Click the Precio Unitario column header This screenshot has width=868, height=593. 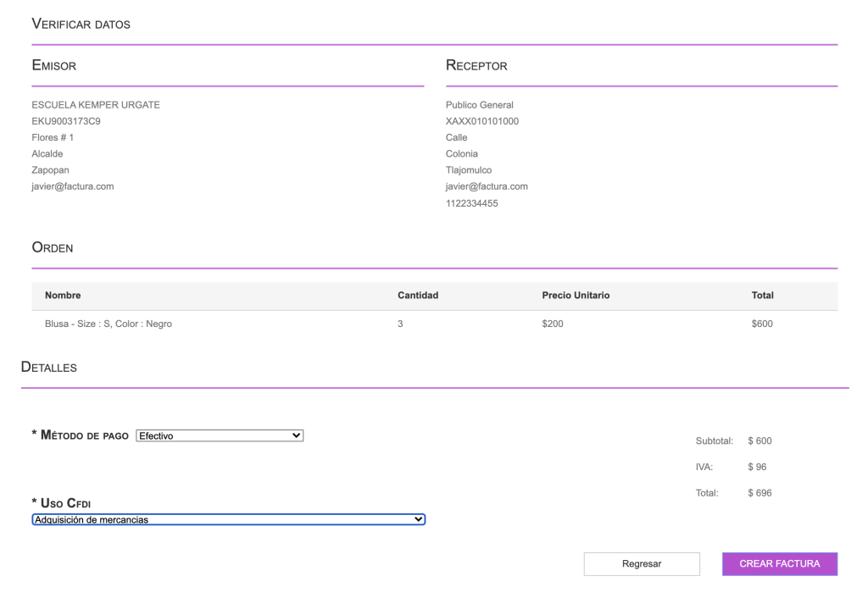coord(576,296)
